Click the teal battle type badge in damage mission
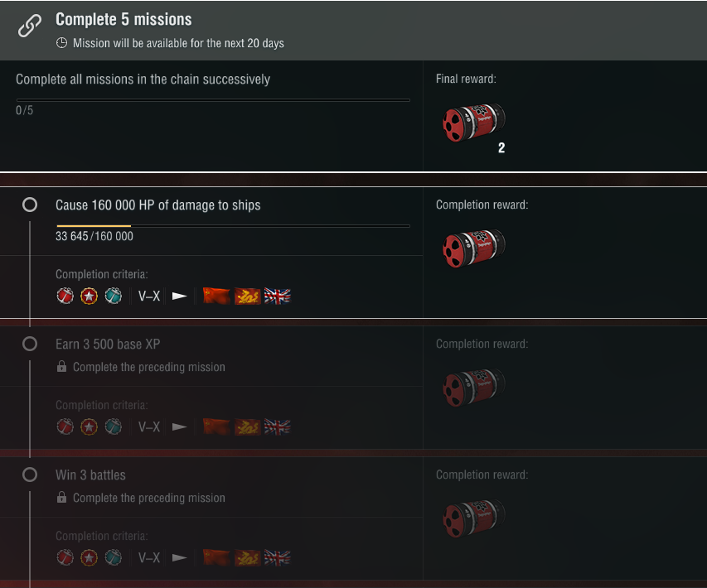The width and height of the screenshot is (707, 588). [114, 296]
